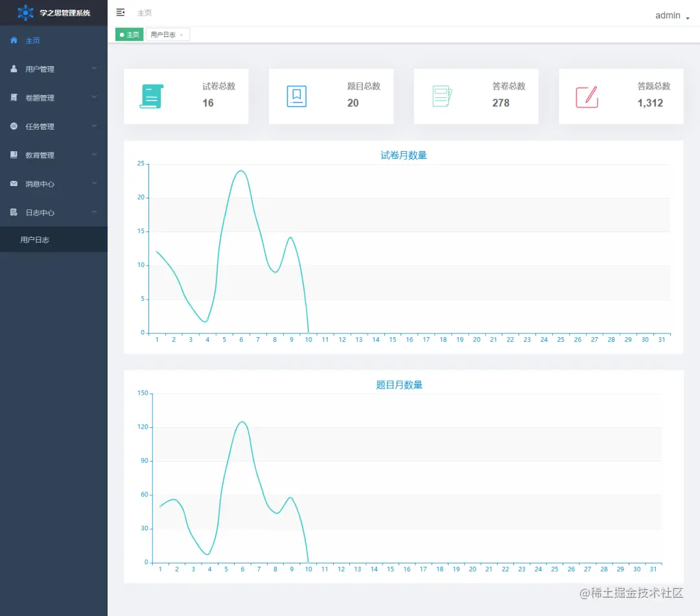Click the envelope icon for 消息中心
The image size is (700, 616).
pyautogui.click(x=14, y=184)
